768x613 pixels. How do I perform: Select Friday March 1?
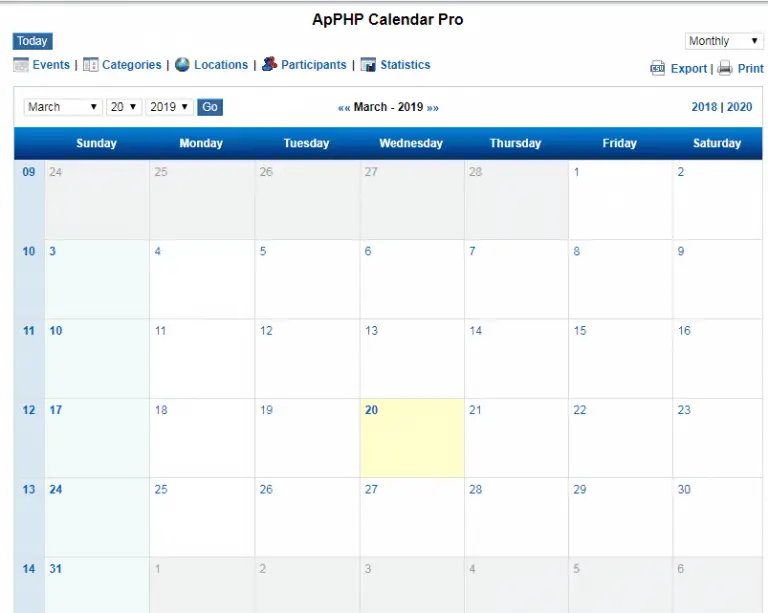[620, 200]
